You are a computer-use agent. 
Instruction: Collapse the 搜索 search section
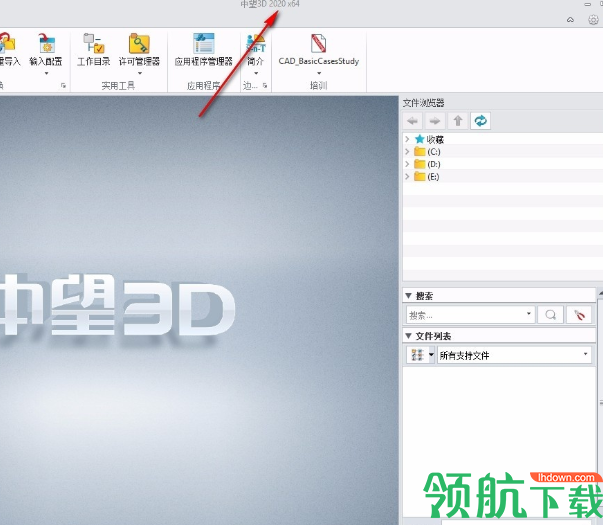pyautogui.click(x=408, y=296)
